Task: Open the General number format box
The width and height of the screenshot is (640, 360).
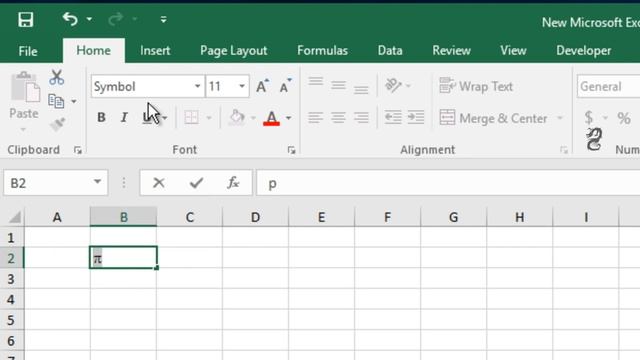Action: [x=609, y=87]
